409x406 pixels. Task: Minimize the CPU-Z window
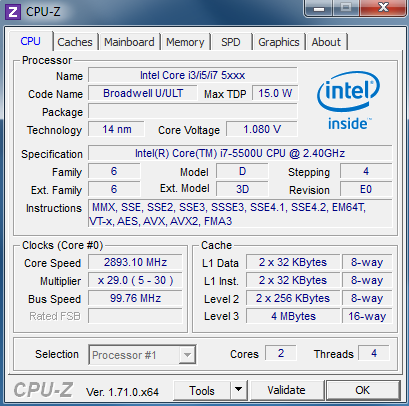[x=319, y=8]
